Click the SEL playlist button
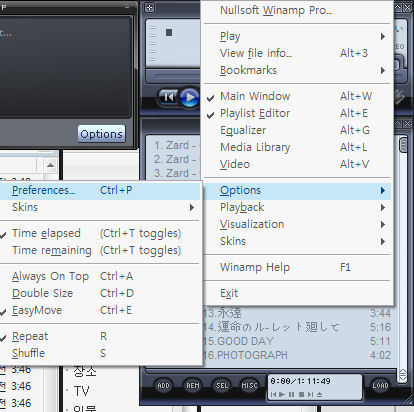Screen dimensions: 414x412 click(222, 386)
